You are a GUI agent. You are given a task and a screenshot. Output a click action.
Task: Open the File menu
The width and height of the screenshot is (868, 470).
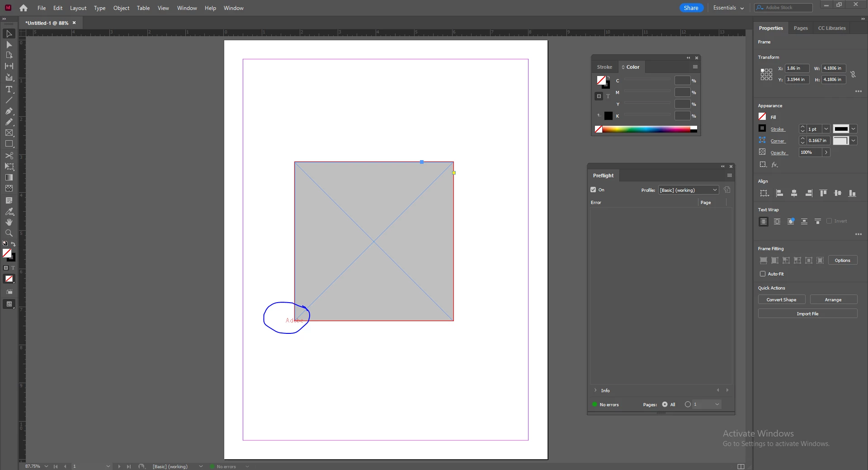42,8
